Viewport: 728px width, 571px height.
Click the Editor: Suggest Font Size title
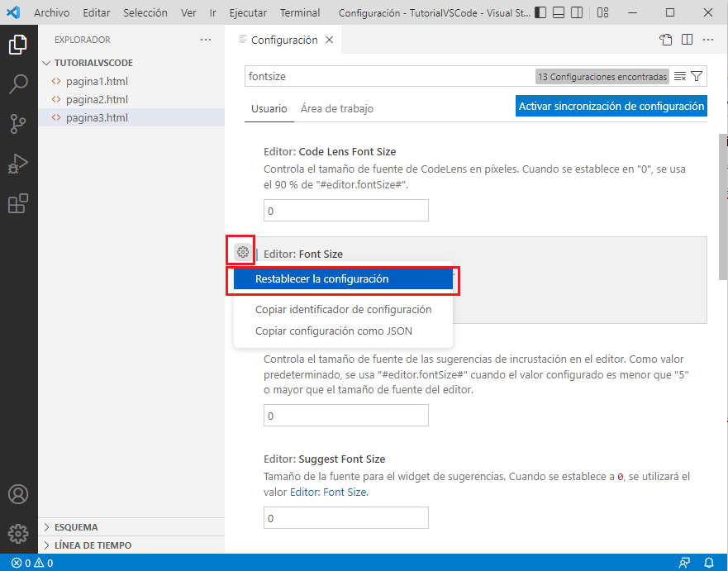[324, 459]
